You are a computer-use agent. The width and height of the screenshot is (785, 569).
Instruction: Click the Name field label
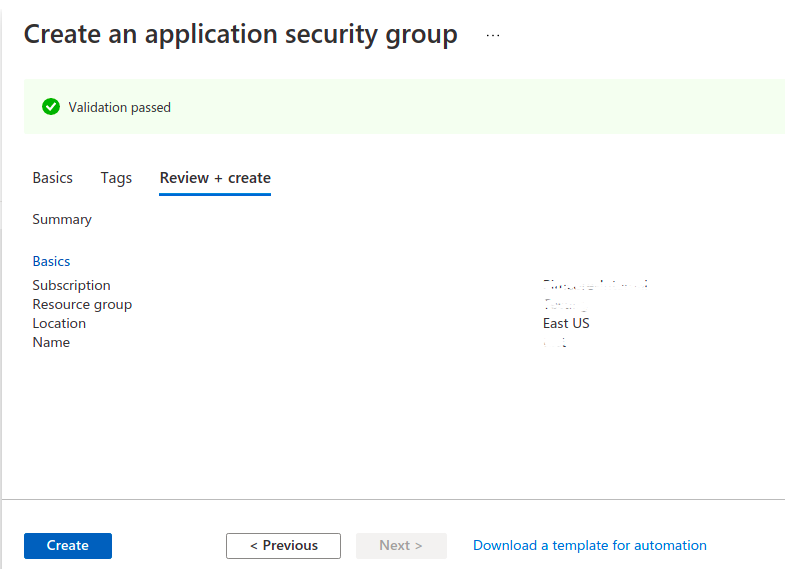51,342
